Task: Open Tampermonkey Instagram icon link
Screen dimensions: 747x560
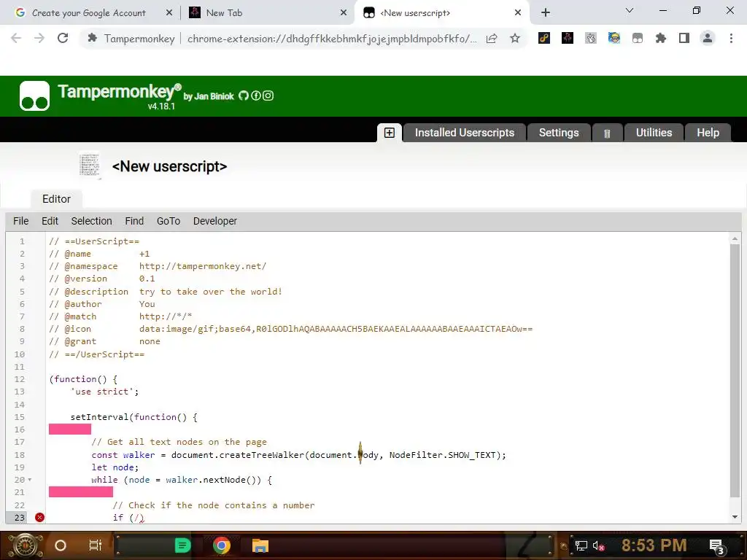Action: (x=268, y=96)
